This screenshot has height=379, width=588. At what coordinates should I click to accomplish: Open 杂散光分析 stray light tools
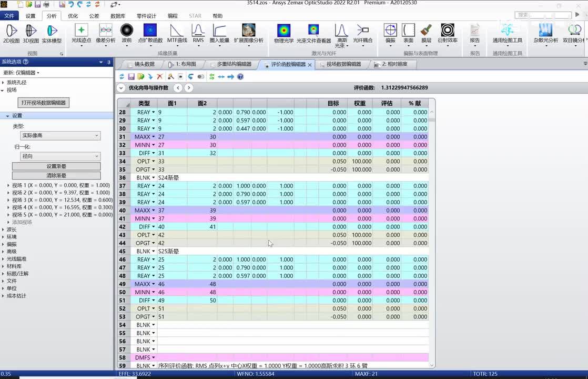pyautogui.click(x=545, y=35)
